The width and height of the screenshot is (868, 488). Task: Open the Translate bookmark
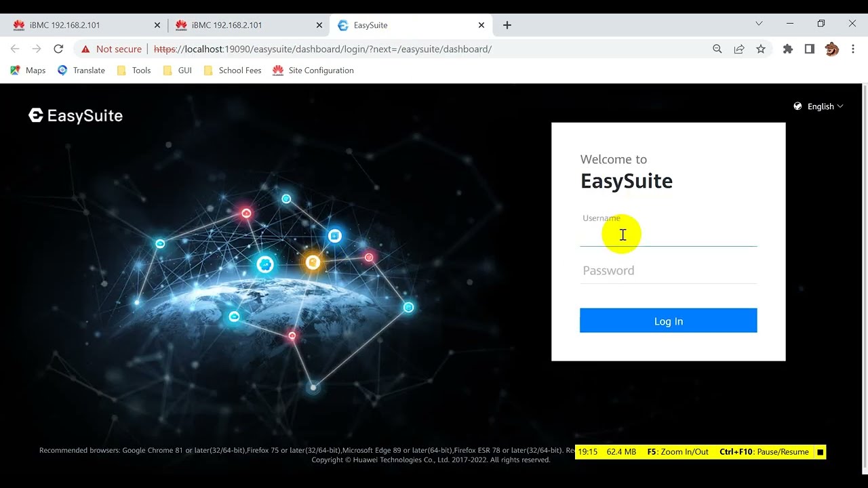tap(81, 70)
